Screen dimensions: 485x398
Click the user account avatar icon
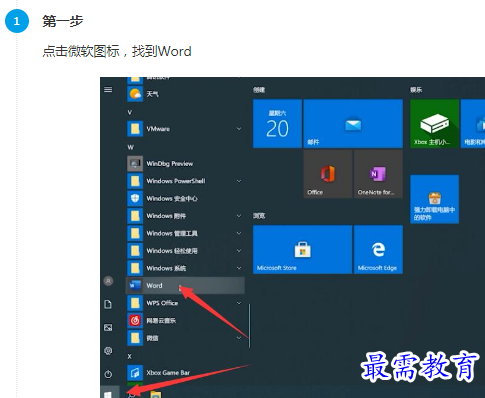(108, 281)
